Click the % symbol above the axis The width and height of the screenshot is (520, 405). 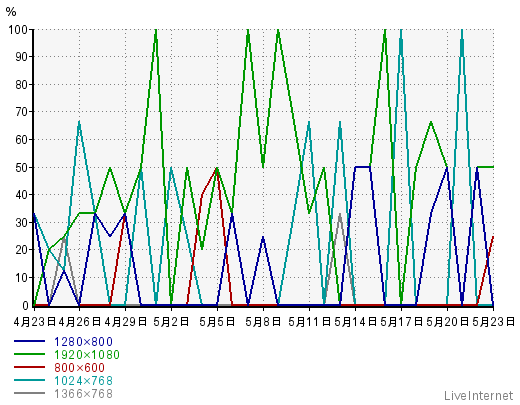pyautogui.click(x=11, y=12)
